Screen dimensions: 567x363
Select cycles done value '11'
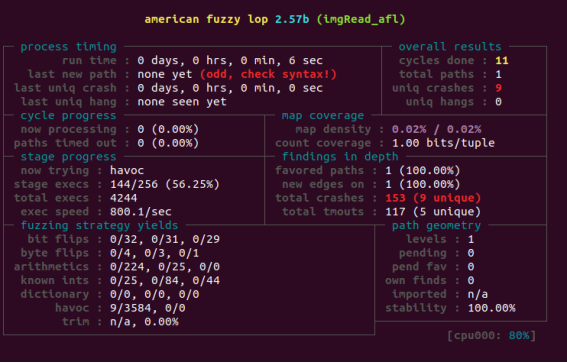coord(502,60)
